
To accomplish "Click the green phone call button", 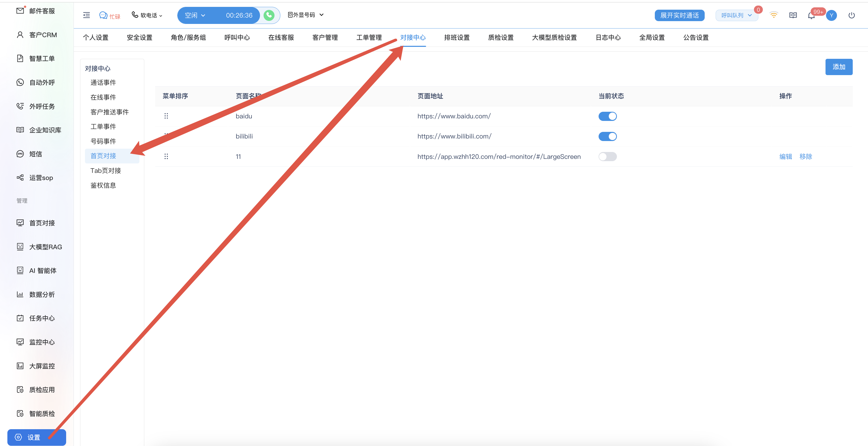I will coord(269,15).
